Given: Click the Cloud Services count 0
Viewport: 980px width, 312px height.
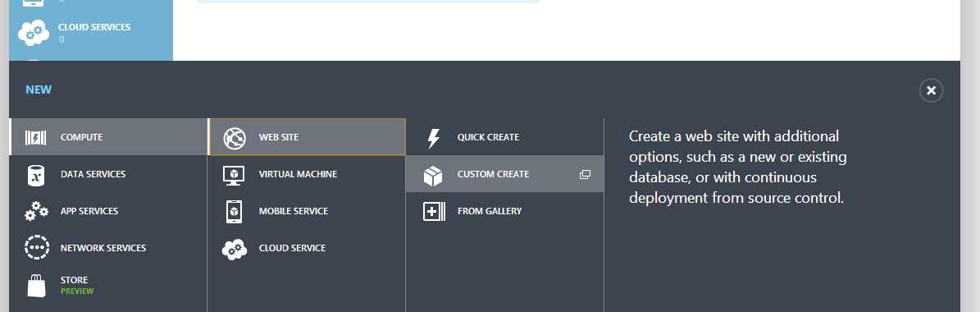Looking at the screenshot, I should (62, 39).
